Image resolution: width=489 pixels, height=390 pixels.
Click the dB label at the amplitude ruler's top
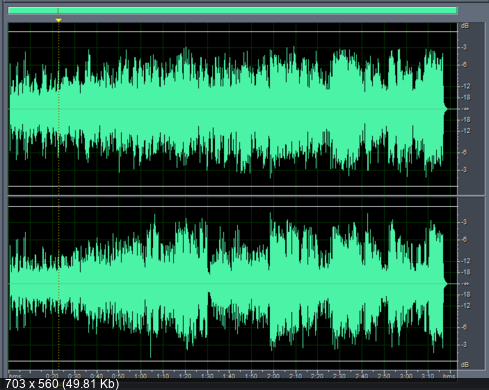465,26
